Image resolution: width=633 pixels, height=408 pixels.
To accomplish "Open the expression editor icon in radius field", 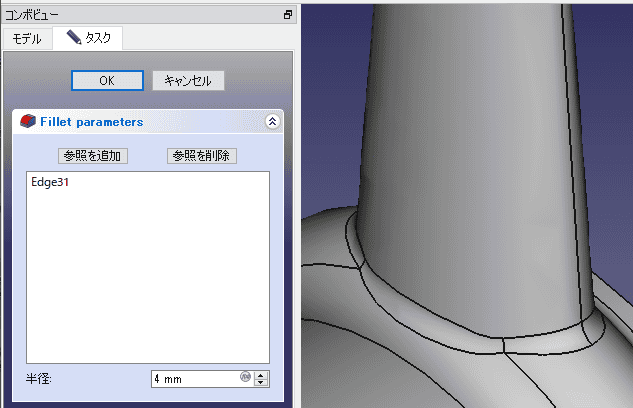I will tap(245, 377).
